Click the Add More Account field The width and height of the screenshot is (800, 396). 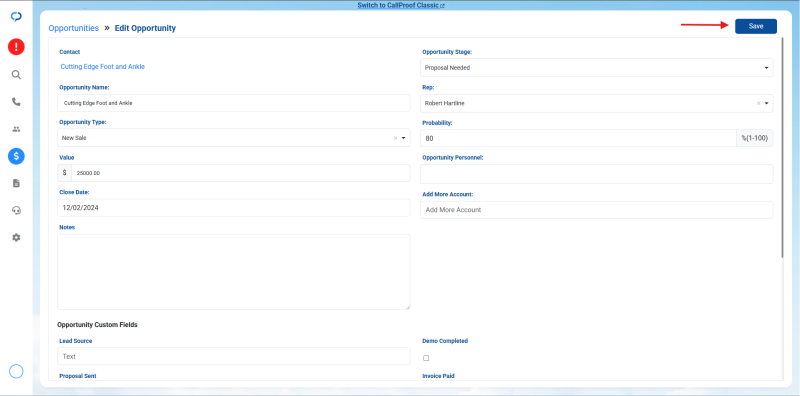(x=596, y=210)
